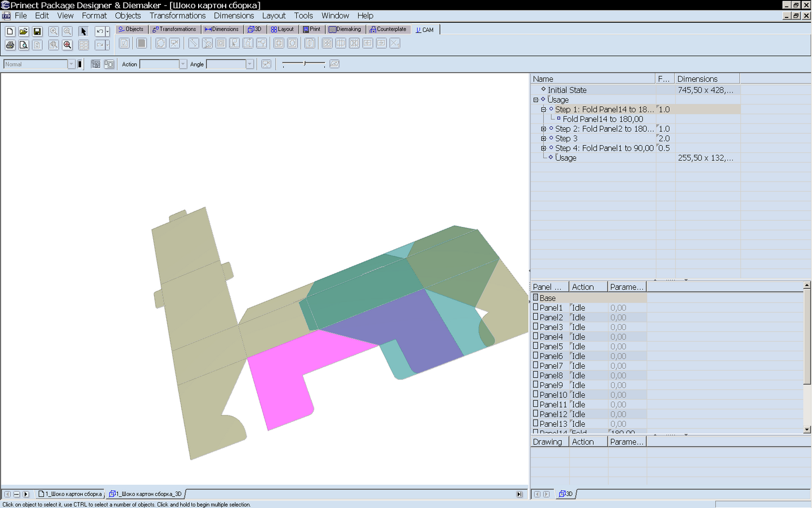This screenshot has height=508, width=812.
Task: Tick the Panel10 checkbox
Action: coord(536,394)
